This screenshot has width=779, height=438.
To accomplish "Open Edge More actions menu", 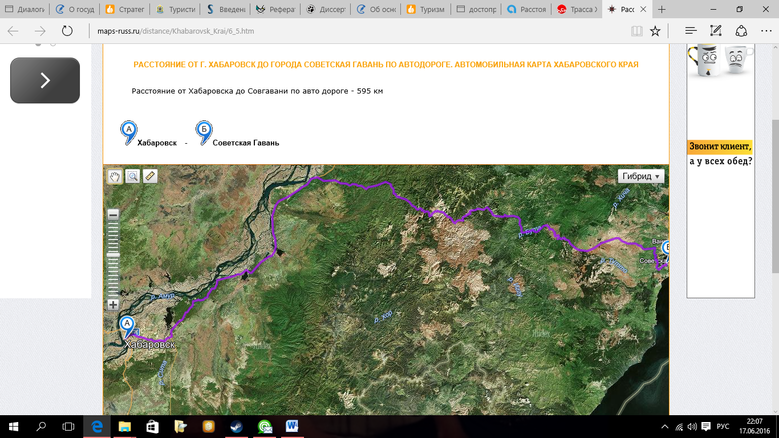I will (x=766, y=31).
